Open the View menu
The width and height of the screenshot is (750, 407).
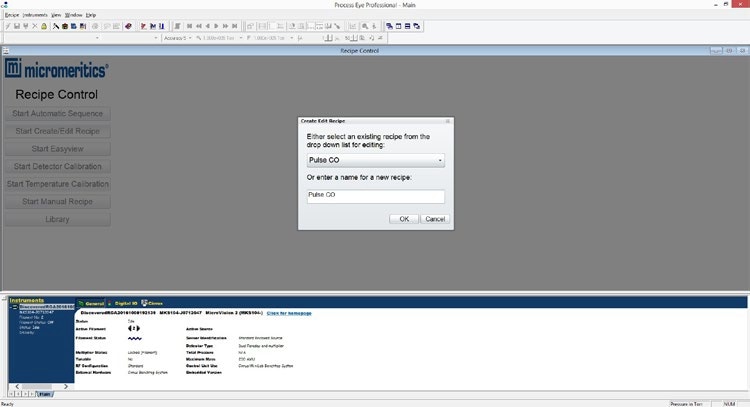click(56, 15)
